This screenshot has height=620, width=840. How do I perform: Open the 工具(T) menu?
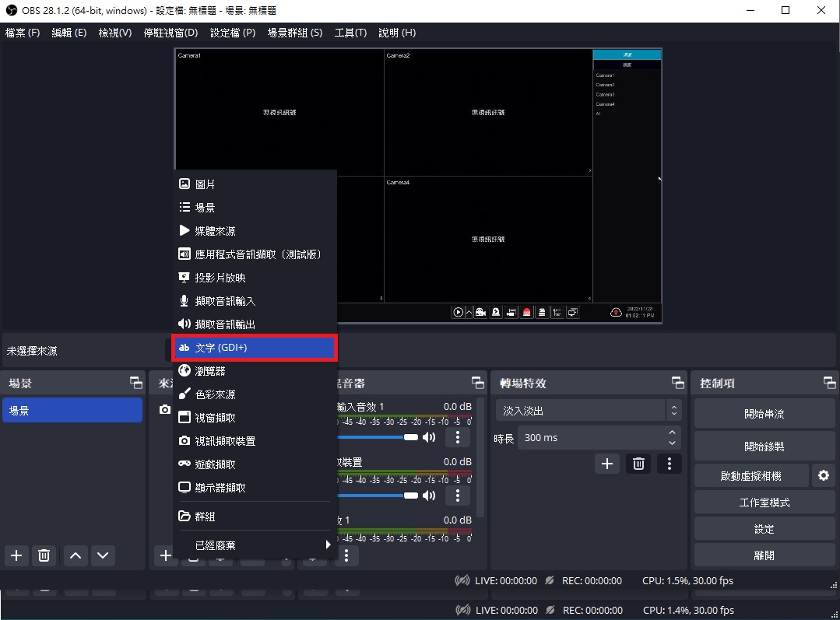pos(351,33)
